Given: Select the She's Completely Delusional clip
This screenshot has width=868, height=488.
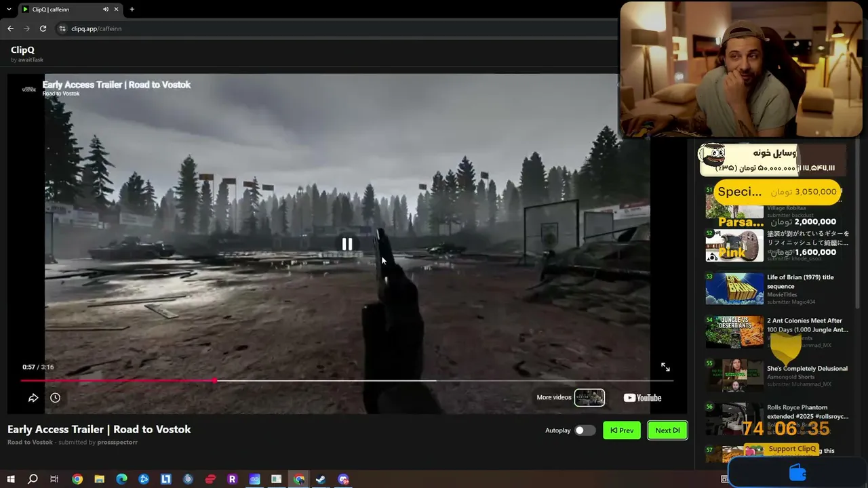Looking at the screenshot, I should pyautogui.click(x=778, y=375).
